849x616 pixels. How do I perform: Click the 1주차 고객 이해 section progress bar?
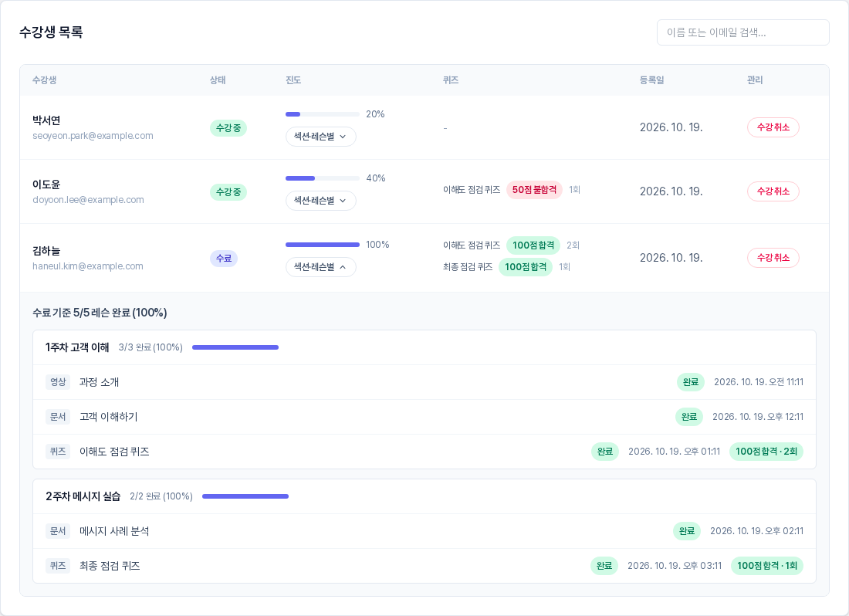point(235,347)
